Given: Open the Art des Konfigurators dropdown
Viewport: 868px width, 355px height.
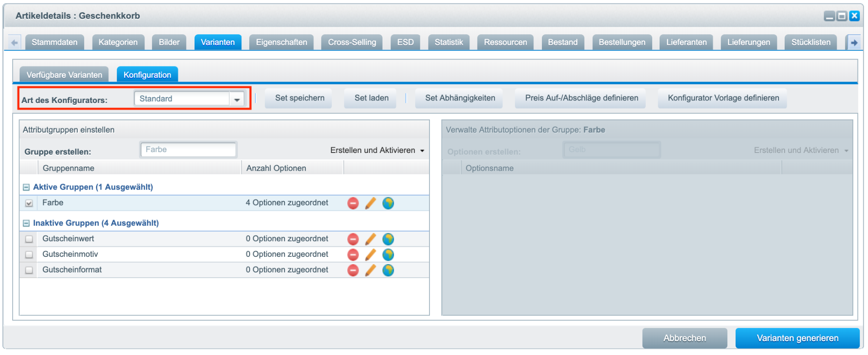Looking at the screenshot, I should tap(237, 99).
